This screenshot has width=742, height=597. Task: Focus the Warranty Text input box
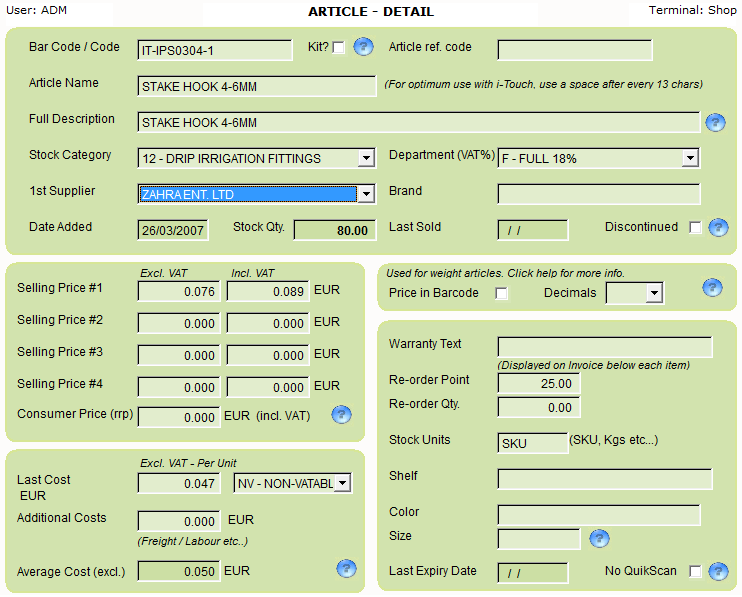coord(604,347)
